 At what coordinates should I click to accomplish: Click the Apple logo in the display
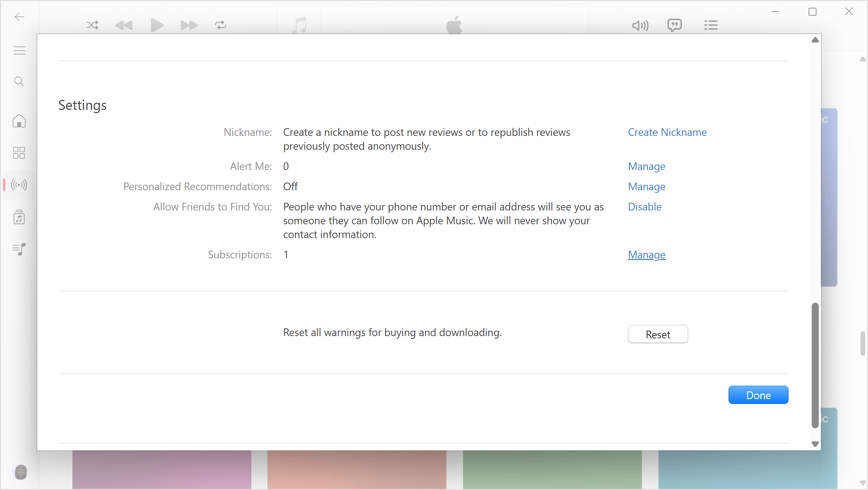click(x=454, y=25)
